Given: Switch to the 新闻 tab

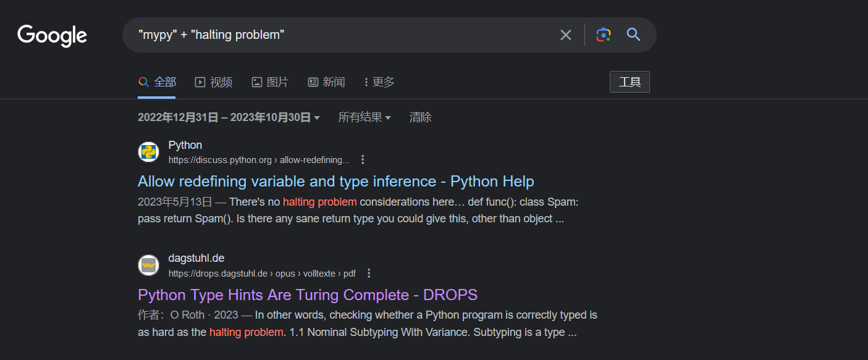Looking at the screenshot, I should (x=326, y=82).
